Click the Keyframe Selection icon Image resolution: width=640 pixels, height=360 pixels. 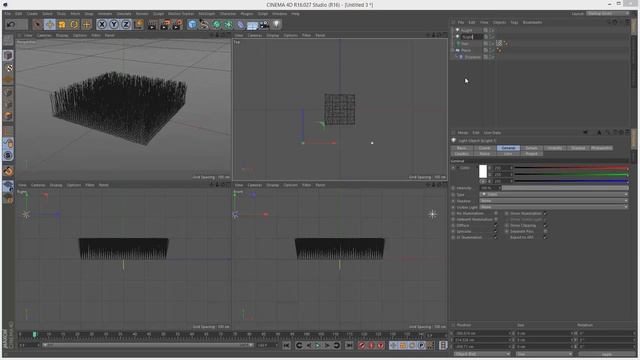click(380, 345)
